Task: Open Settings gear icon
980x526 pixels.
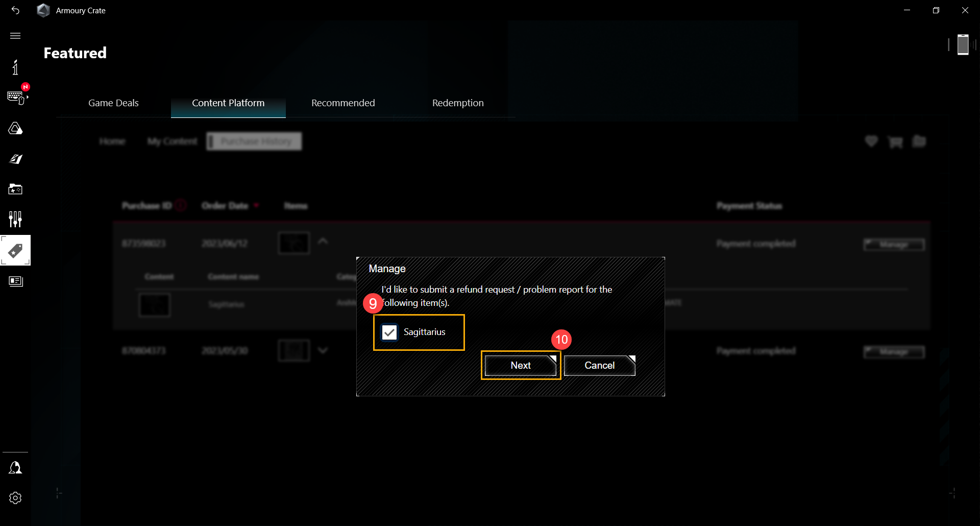Action: click(15, 498)
